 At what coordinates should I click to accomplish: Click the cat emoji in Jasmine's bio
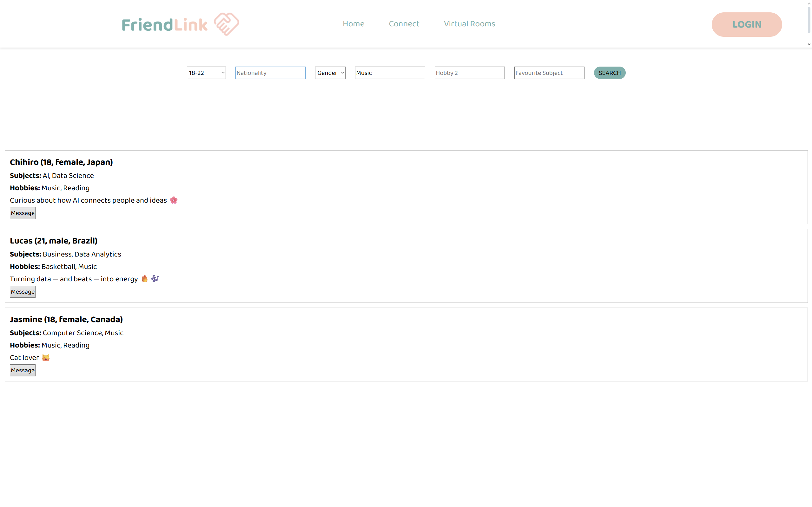[46, 357]
